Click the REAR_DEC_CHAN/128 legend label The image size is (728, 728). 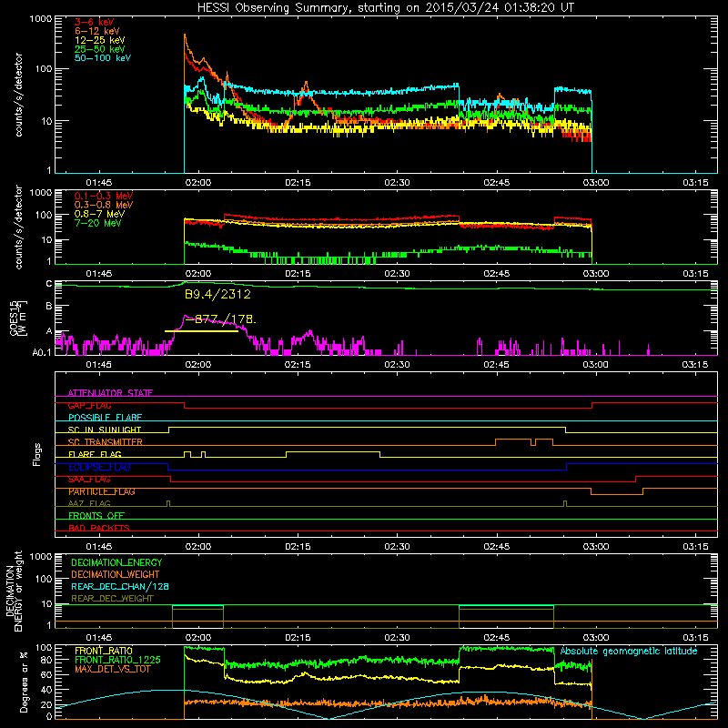click(120, 586)
